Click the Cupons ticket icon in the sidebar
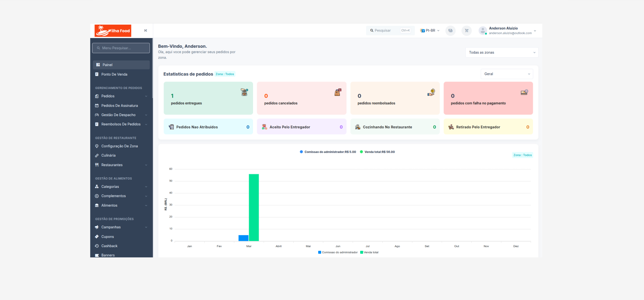The image size is (644, 300). click(x=97, y=237)
